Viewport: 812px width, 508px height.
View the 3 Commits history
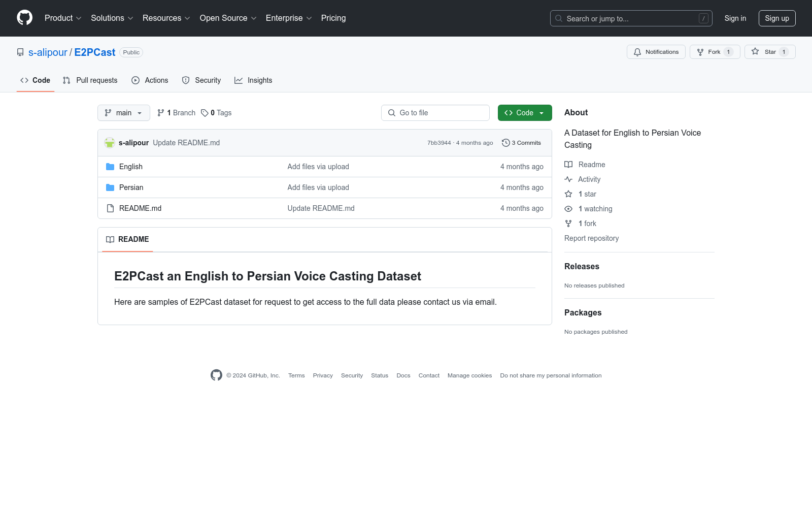pos(521,143)
